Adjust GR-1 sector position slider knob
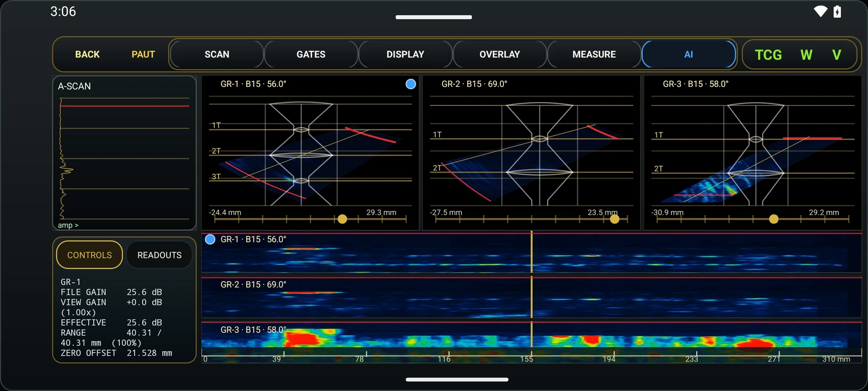 click(342, 219)
